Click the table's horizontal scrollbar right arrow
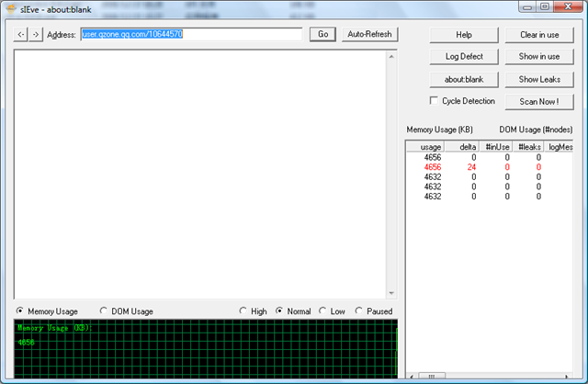588x384 pixels. click(567, 376)
